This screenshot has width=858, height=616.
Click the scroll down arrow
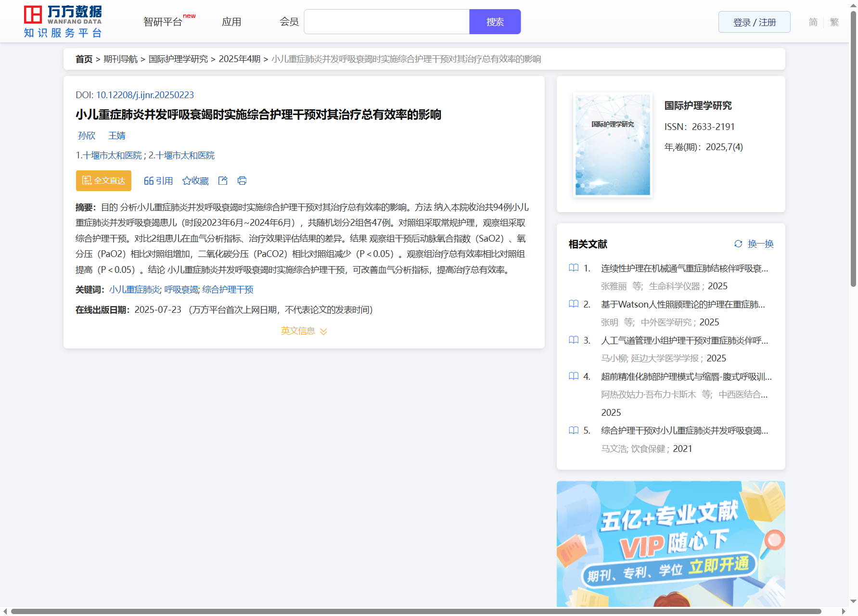853,602
